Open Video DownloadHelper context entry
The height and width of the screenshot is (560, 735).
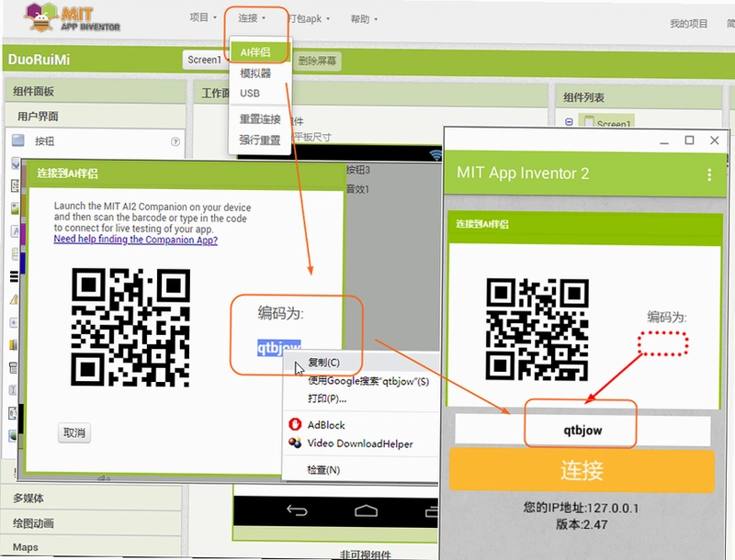coord(360,444)
